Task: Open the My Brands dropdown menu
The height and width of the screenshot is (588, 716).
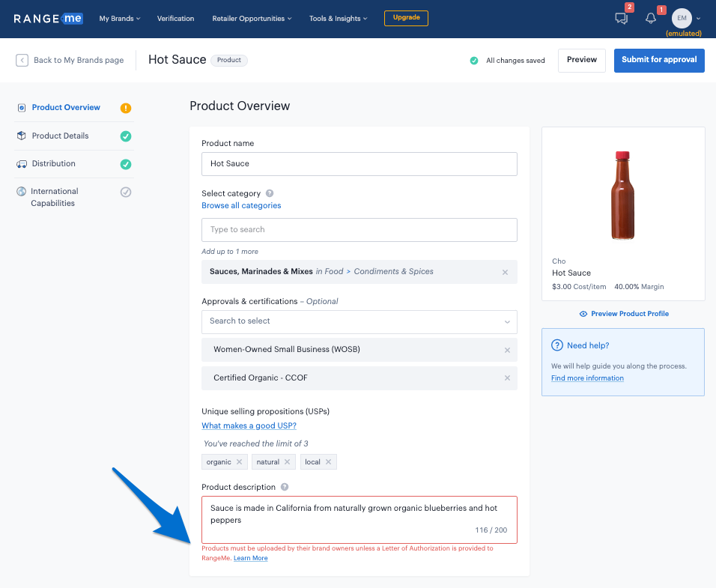Action: click(x=120, y=19)
